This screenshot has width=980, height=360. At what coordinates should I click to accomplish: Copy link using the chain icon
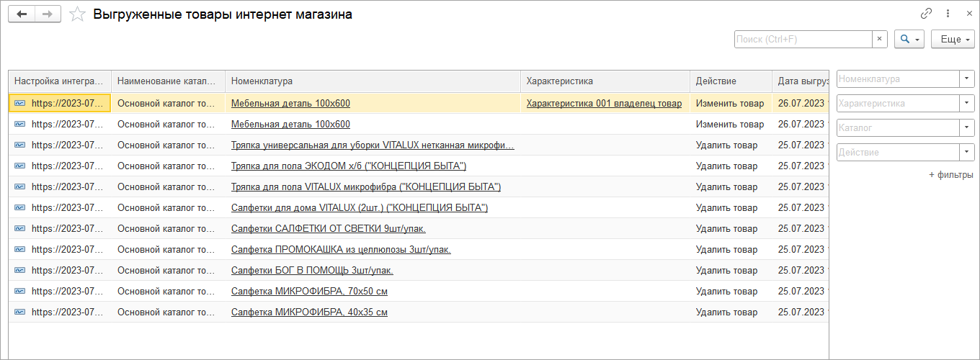(927, 14)
